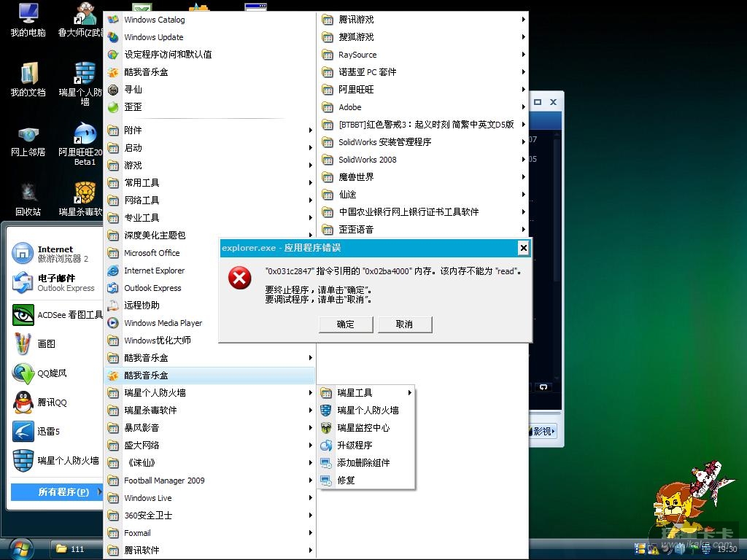Launch Internet Explorer from programs

[x=162, y=271]
